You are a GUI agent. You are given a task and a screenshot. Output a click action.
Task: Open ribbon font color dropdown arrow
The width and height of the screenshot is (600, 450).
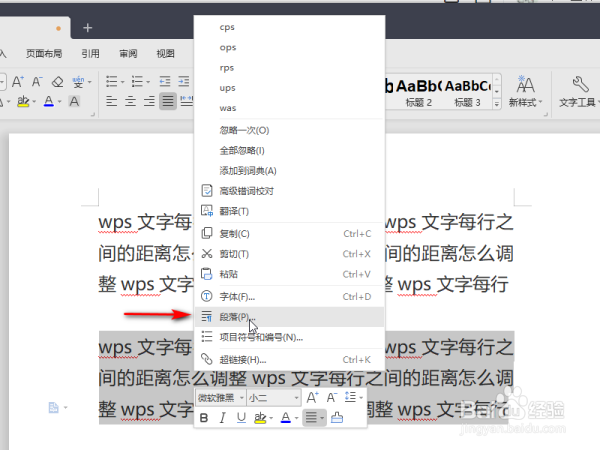tap(60, 102)
